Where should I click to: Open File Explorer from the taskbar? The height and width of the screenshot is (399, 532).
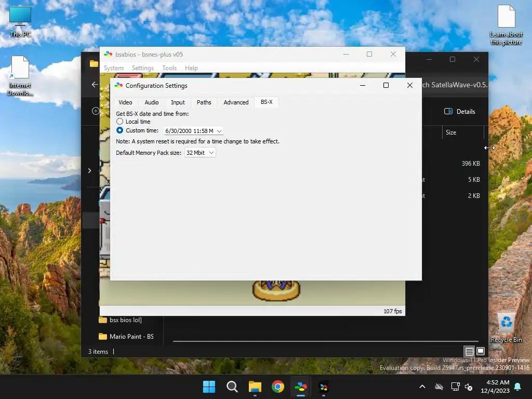coord(255,387)
